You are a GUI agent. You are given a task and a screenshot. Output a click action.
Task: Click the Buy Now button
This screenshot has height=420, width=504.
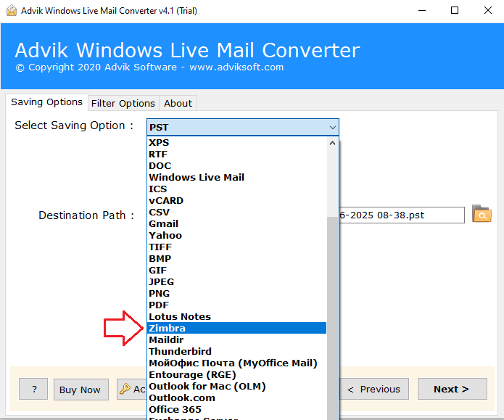(81, 390)
